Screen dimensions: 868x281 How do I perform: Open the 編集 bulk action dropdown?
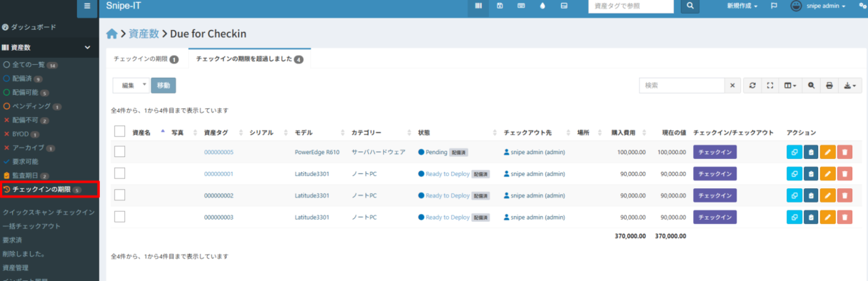point(131,85)
